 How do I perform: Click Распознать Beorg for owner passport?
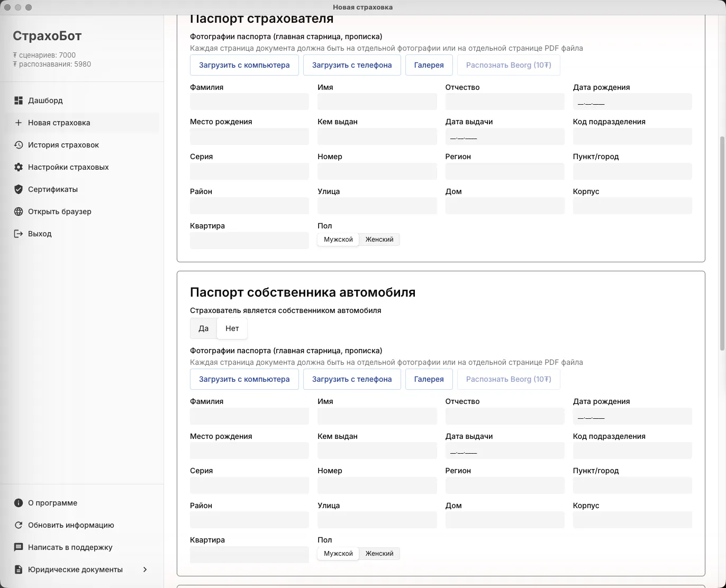pos(509,379)
